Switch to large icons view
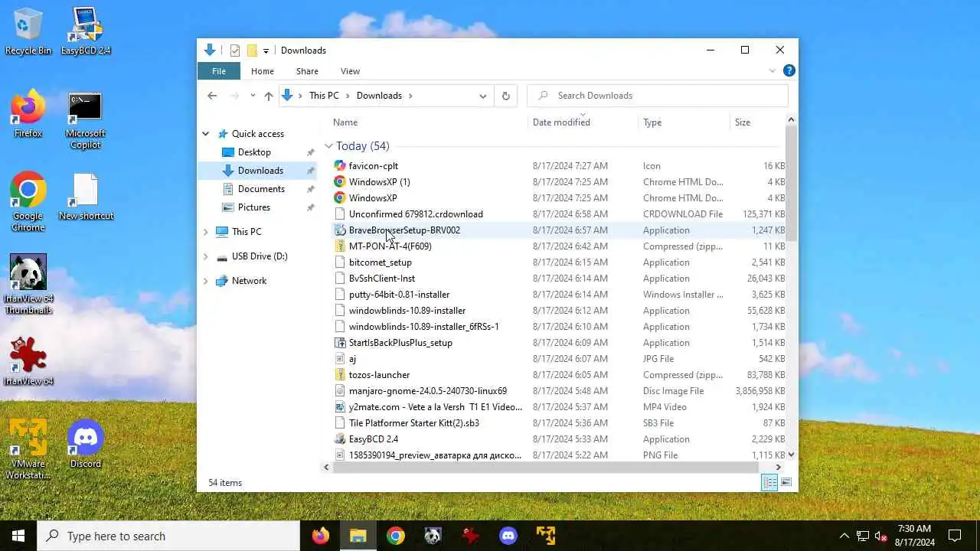The width and height of the screenshot is (980, 551). (x=786, y=482)
